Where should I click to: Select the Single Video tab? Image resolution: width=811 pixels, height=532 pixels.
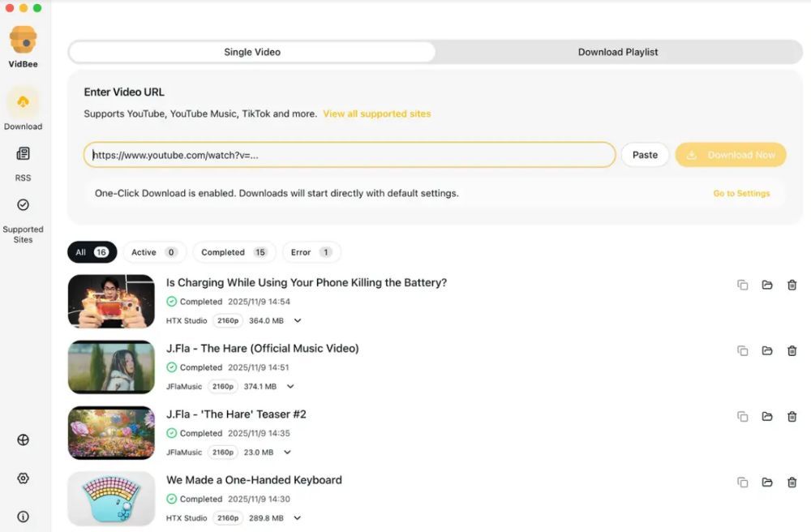click(x=252, y=52)
